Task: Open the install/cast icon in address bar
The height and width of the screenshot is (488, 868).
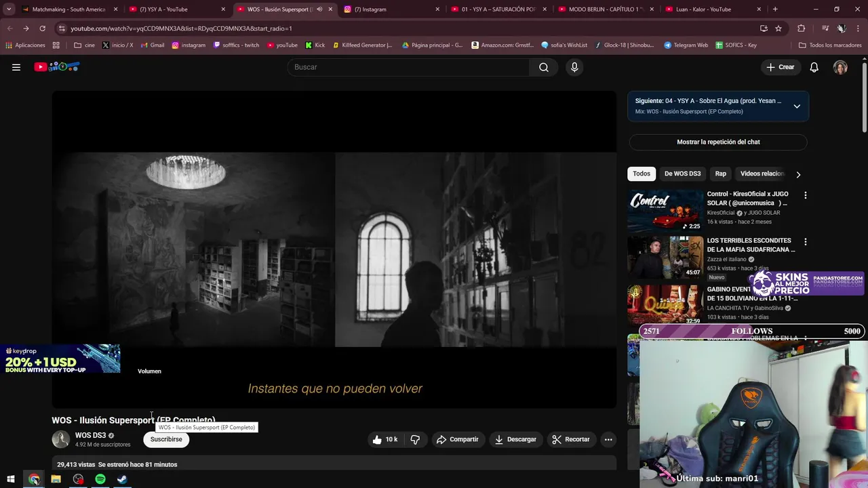Action: point(764,28)
